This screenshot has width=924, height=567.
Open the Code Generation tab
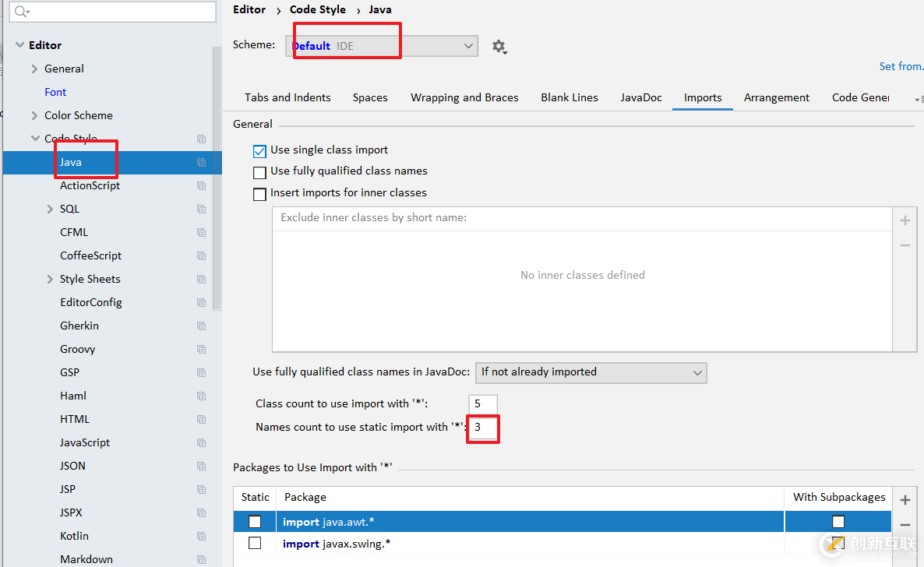click(860, 98)
